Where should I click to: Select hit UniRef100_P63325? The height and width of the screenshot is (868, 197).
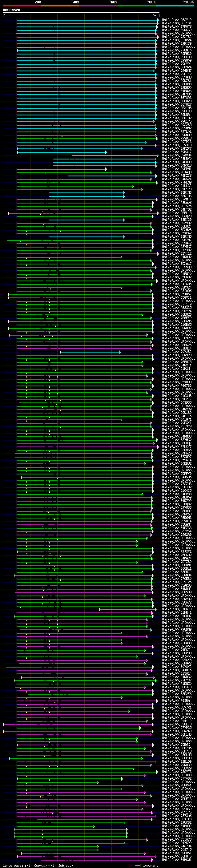(177, 308)
